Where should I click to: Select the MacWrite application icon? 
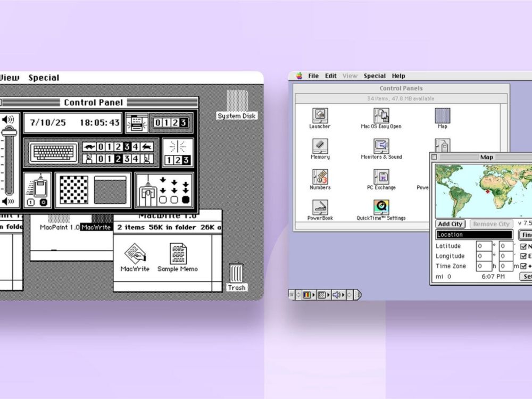coord(135,253)
